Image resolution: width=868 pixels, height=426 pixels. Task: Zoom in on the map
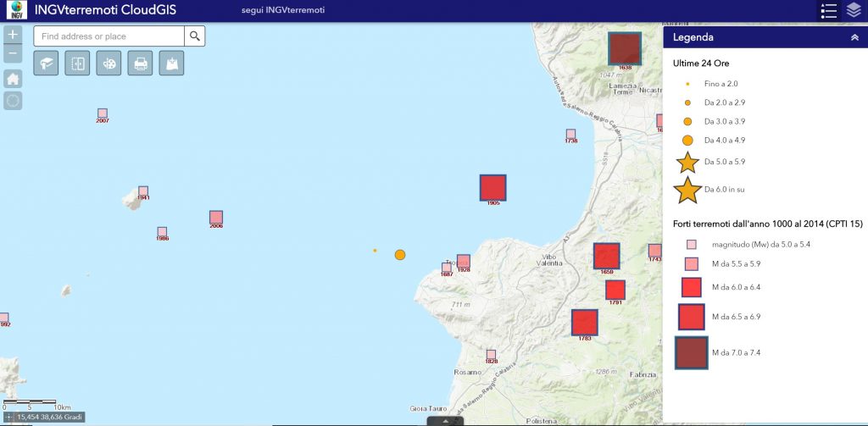coord(13,35)
